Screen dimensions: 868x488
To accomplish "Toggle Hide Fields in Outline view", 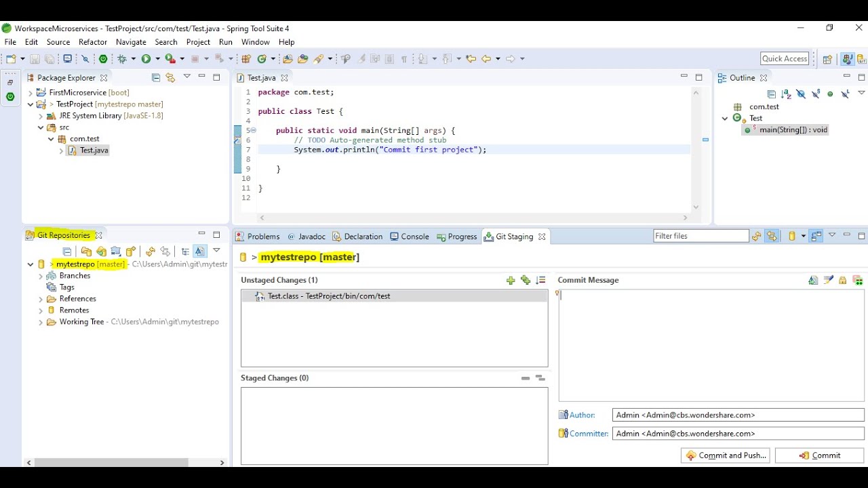I will click(x=801, y=94).
